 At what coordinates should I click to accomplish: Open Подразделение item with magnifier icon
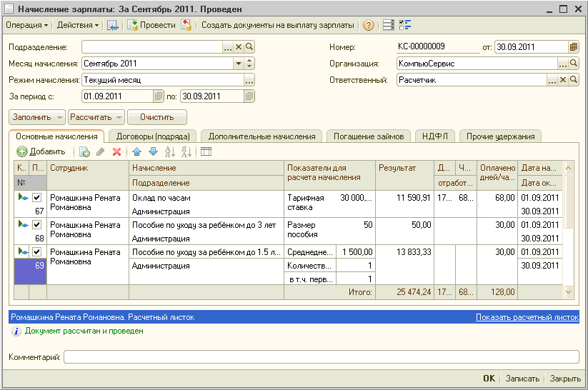point(249,47)
